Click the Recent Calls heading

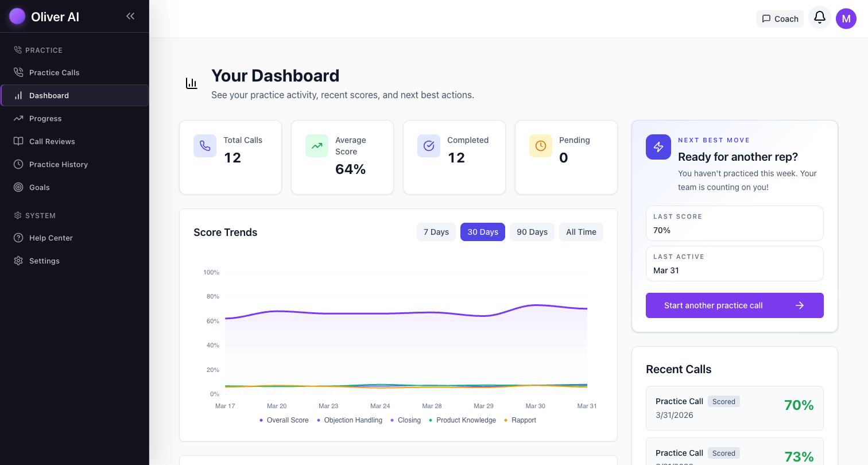tap(679, 369)
